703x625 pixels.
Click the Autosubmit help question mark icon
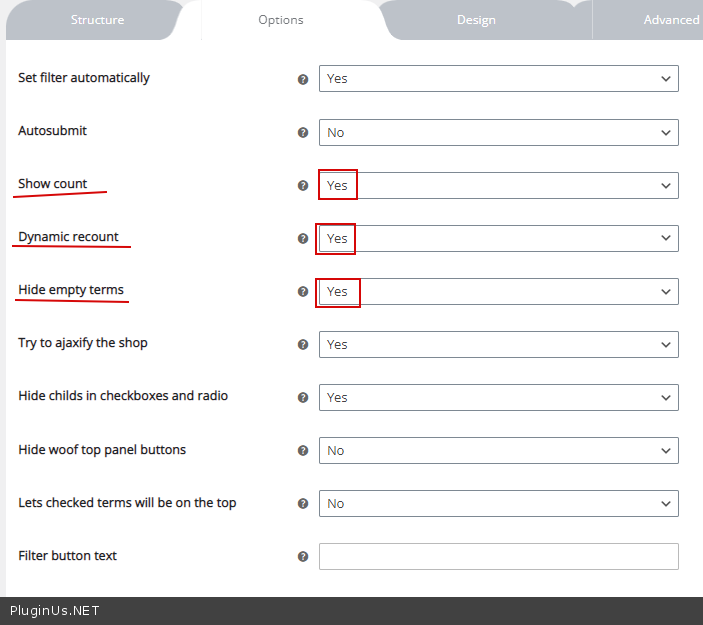(x=303, y=132)
